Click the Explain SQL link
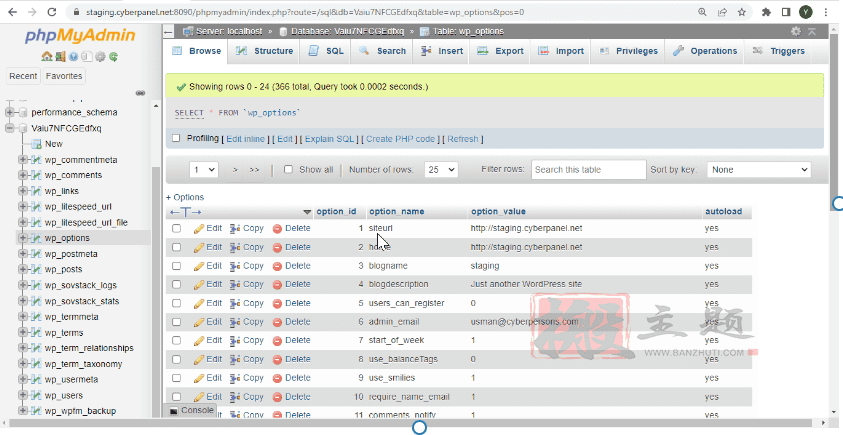The image size is (843, 435). [330, 139]
